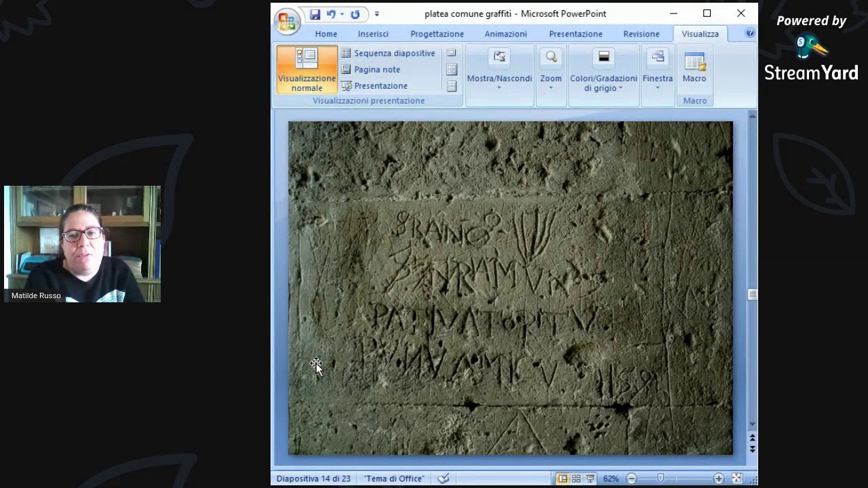Undo the last action
This screenshot has height=488, width=868.
click(331, 14)
